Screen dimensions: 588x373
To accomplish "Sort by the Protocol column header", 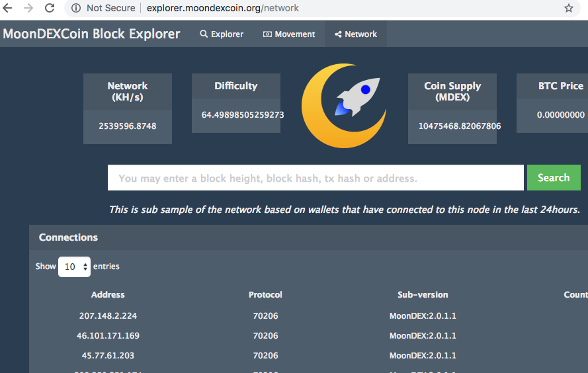I will 265,295.
